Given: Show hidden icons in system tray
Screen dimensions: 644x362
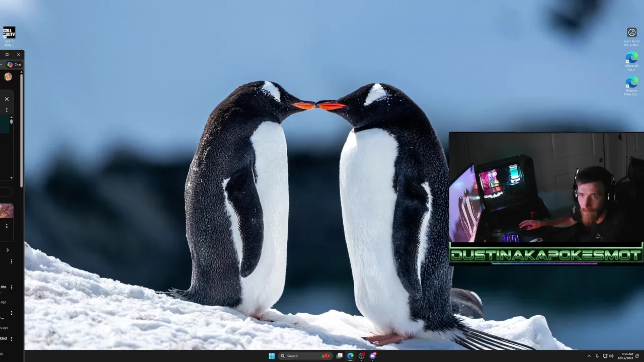Looking at the screenshot, I should (589, 356).
